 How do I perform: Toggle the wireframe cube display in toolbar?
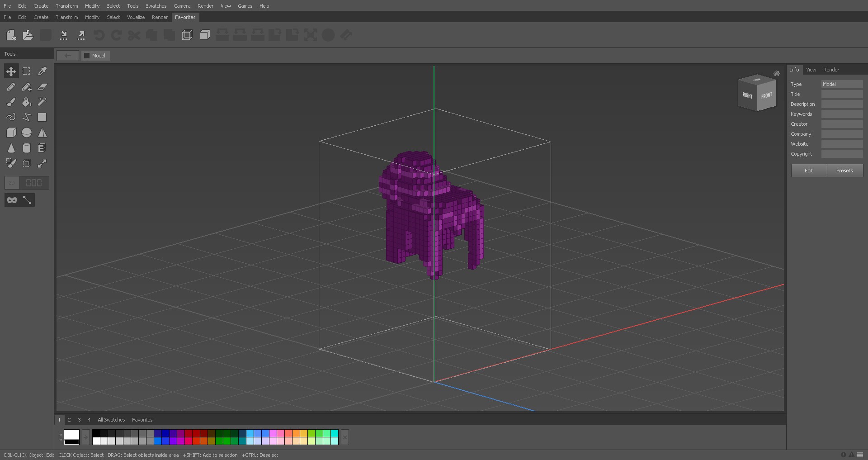[187, 35]
